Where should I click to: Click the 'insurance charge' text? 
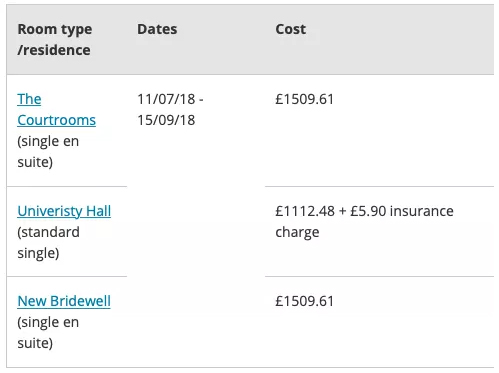click(364, 221)
